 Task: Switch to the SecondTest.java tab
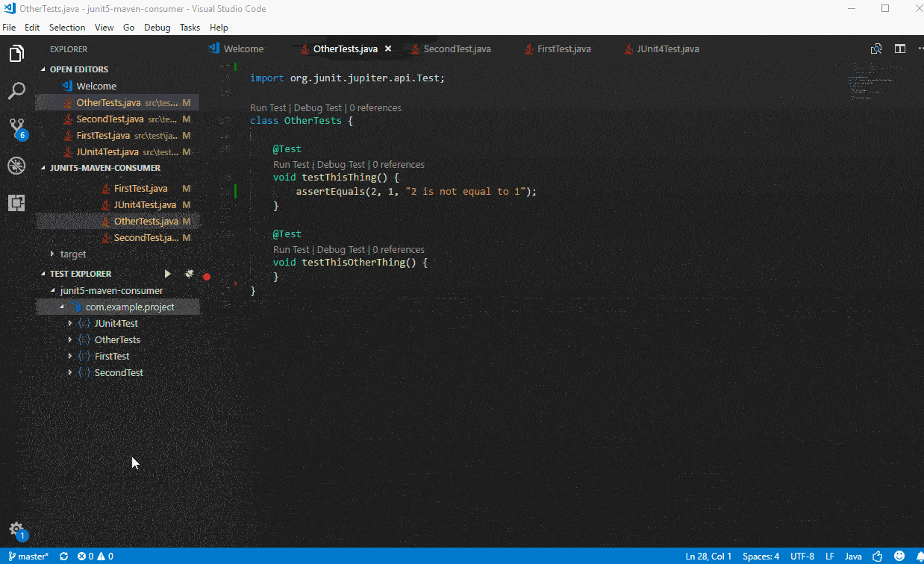457,49
